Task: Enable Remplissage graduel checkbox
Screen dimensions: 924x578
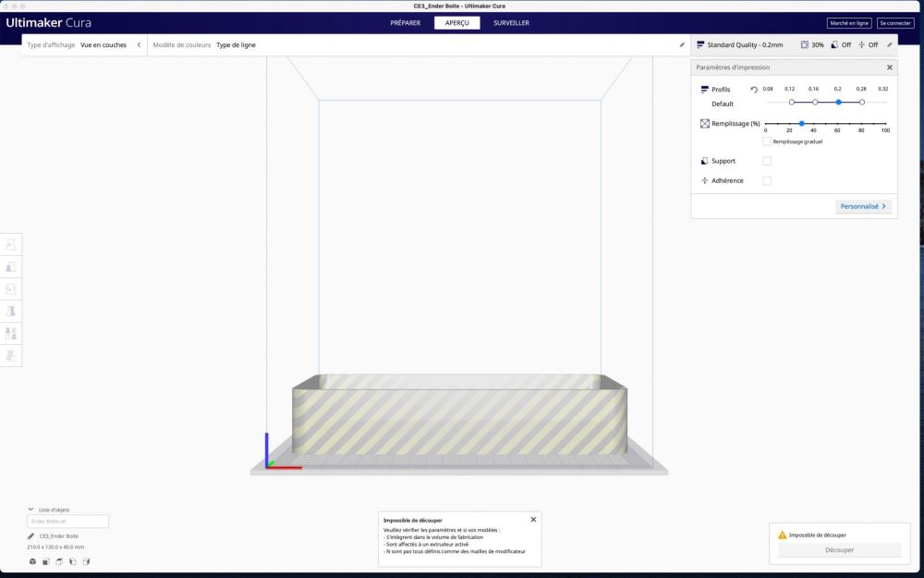Action: [767, 141]
